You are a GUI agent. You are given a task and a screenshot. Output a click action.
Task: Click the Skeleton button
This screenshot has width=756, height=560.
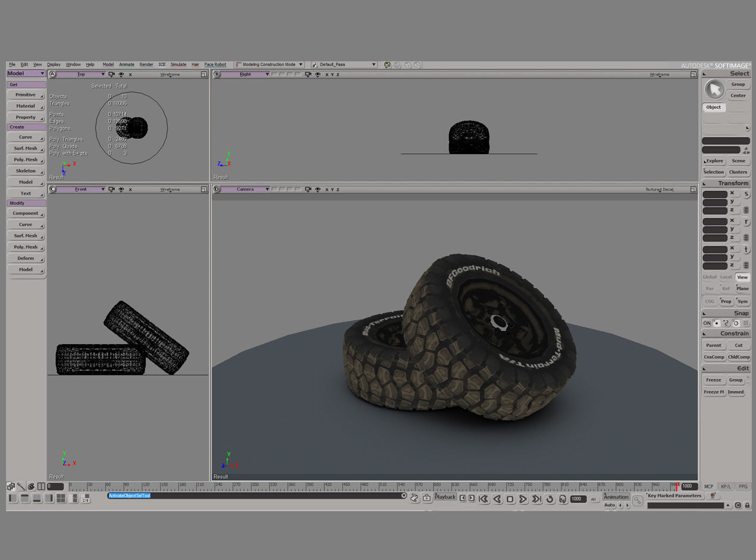(26, 171)
